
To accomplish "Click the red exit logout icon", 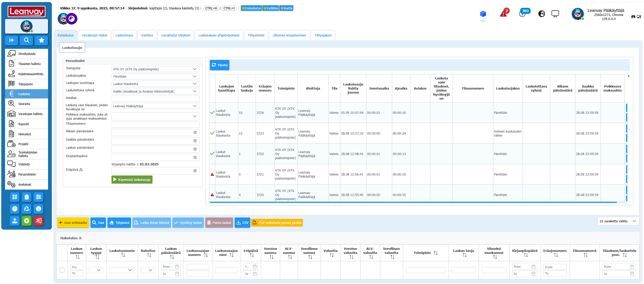I will [x=38, y=221].
